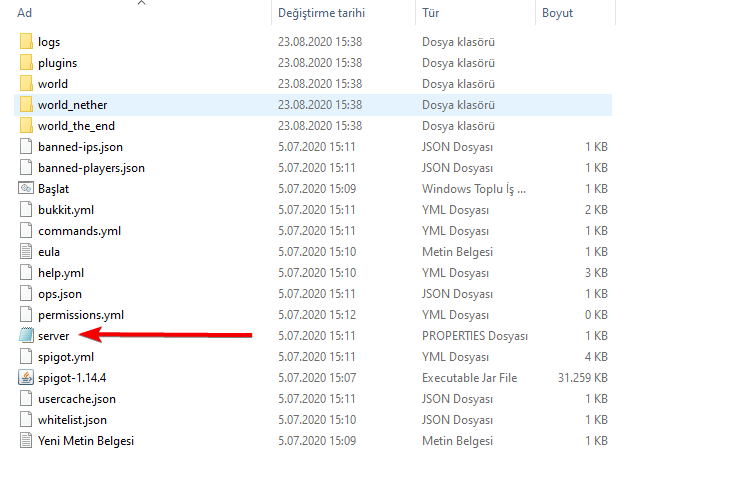
Task: Toggle sort arrow above Ad column
Action: pyautogui.click(x=141, y=3)
